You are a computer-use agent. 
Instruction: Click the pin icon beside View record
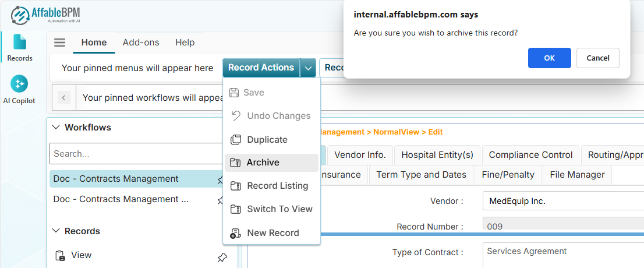coord(222,257)
